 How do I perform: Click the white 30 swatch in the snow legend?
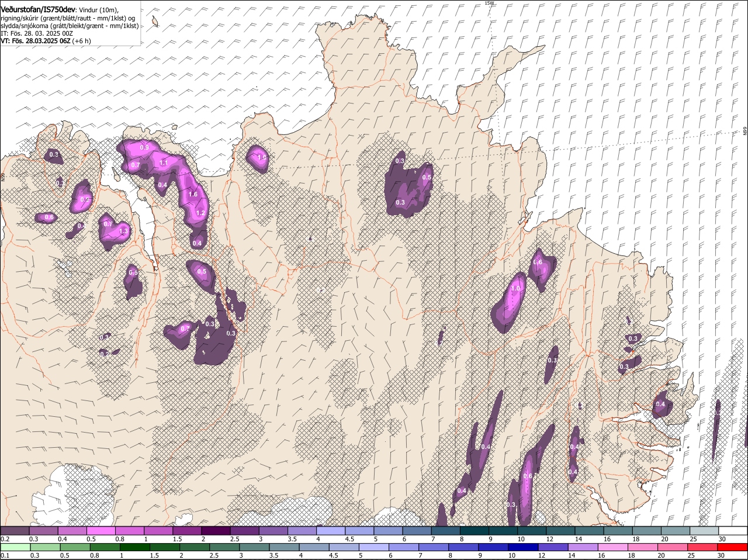coord(733,530)
